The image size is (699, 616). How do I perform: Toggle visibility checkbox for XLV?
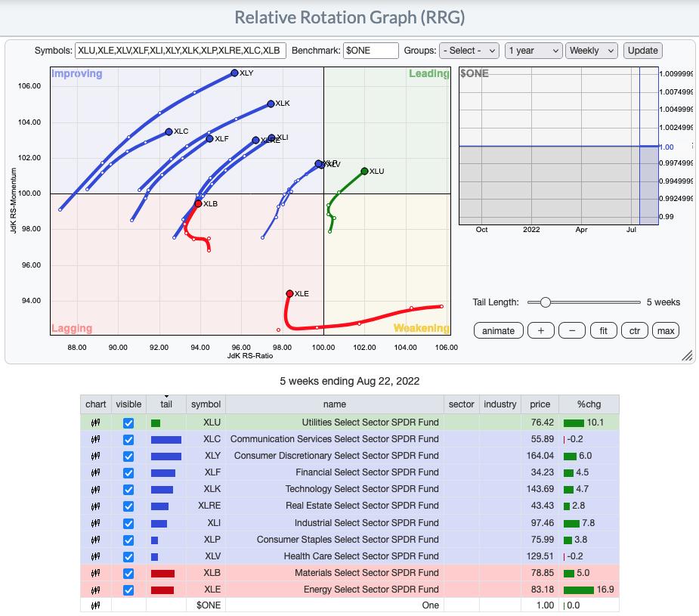[x=128, y=557]
